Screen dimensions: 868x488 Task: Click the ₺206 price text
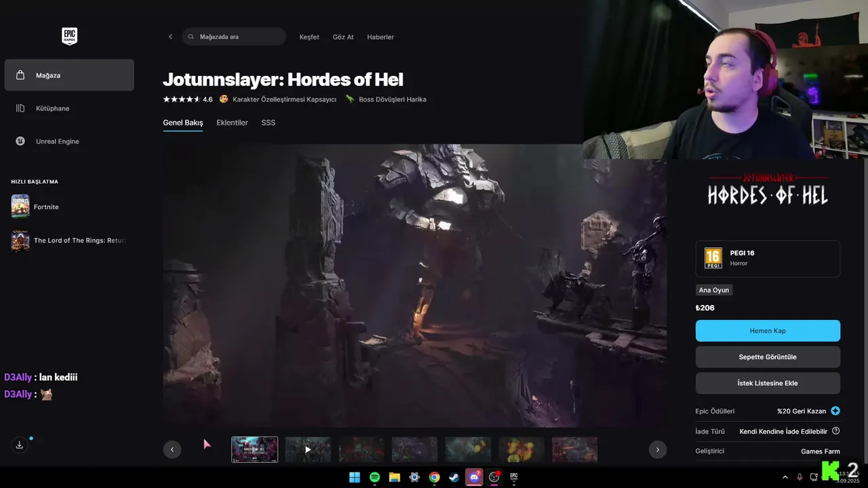coord(705,308)
